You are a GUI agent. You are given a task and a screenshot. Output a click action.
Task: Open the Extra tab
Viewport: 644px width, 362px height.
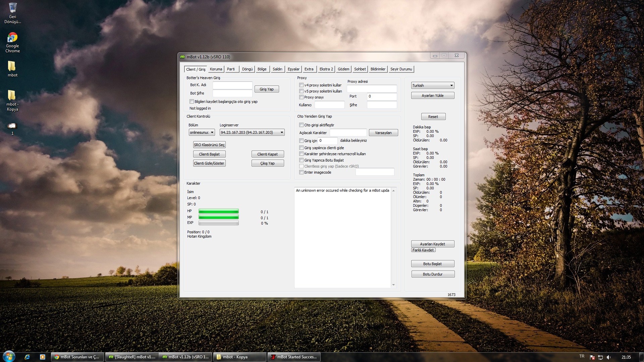click(309, 69)
